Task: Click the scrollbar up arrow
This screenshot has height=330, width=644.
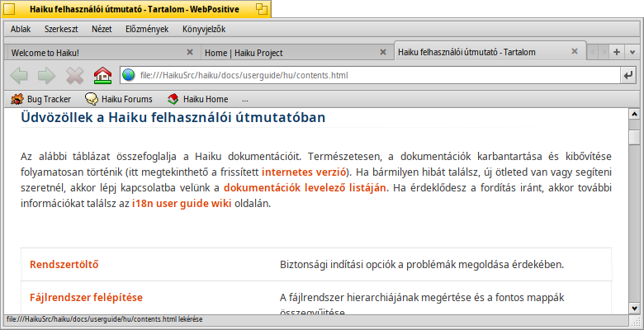Action: point(635,114)
